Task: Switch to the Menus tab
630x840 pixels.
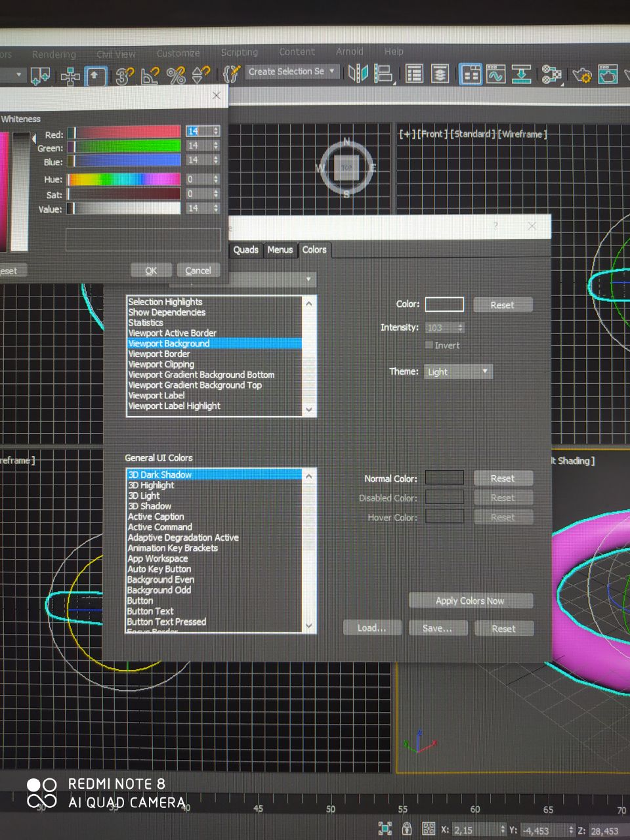Action: (x=280, y=250)
